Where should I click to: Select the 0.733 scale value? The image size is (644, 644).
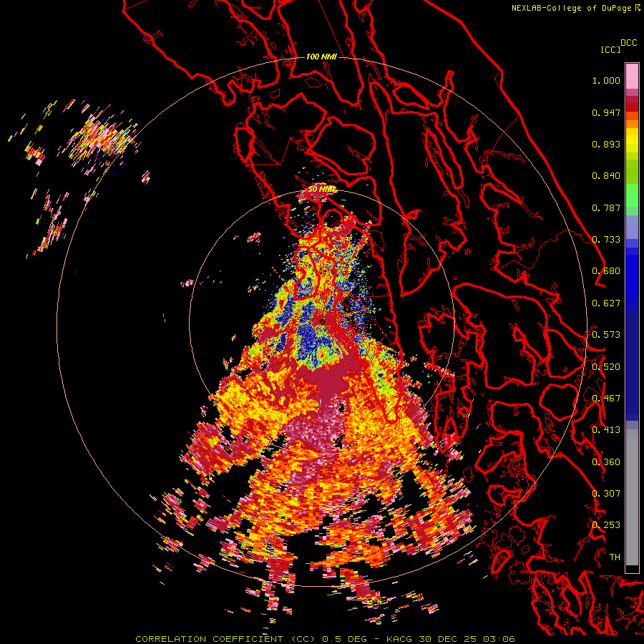click(x=606, y=240)
